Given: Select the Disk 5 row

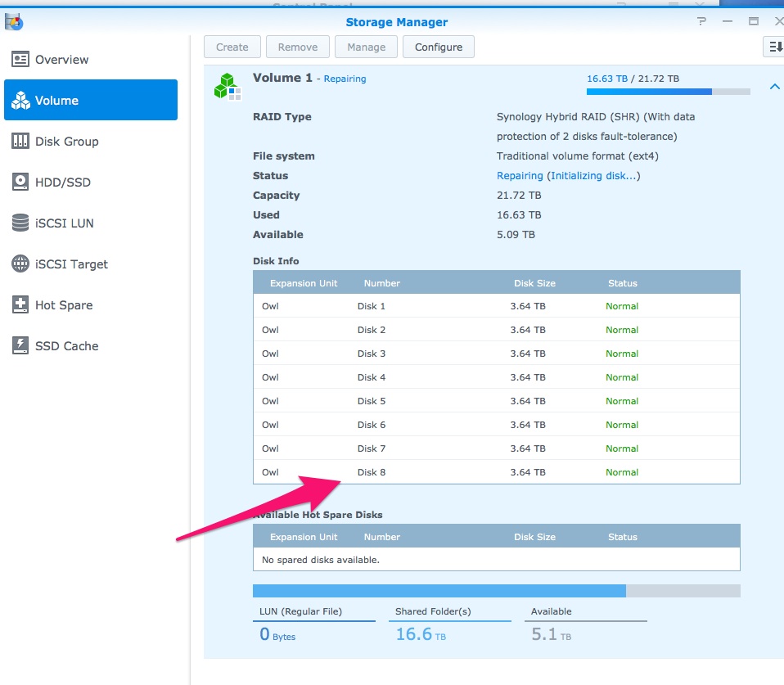Looking at the screenshot, I should pyautogui.click(x=497, y=401).
